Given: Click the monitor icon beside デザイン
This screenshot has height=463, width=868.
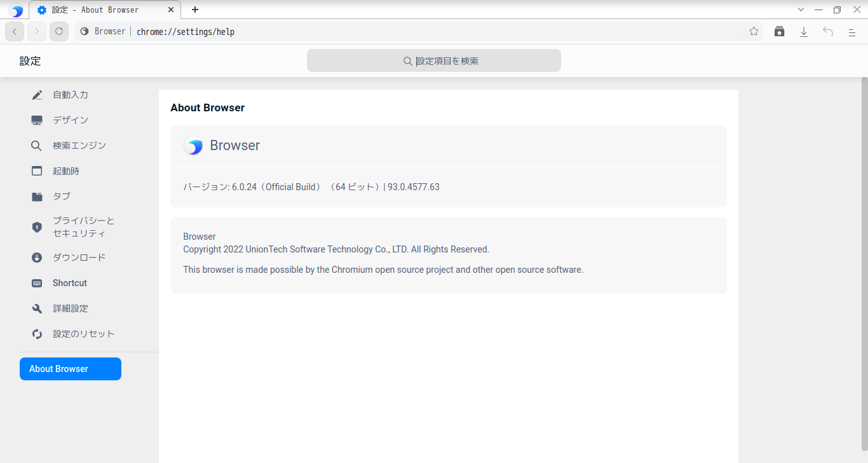Looking at the screenshot, I should coord(37,120).
